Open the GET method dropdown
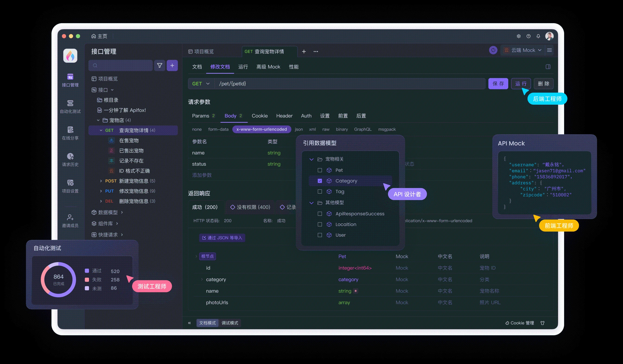Image resolution: width=623 pixels, height=364 pixels. coord(201,84)
